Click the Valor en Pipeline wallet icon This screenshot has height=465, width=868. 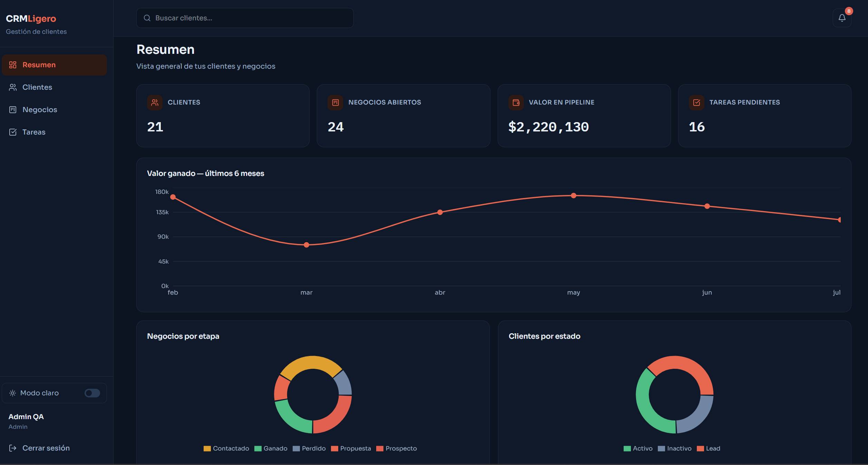pyautogui.click(x=516, y=102)
